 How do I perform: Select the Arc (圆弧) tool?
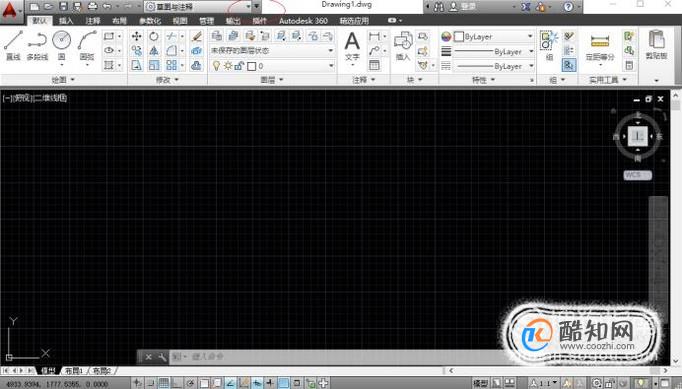tap(87, 45)
